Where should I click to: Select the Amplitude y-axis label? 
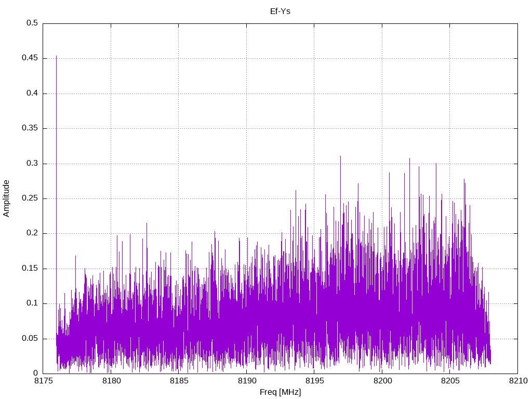click(x=6, y=198)
